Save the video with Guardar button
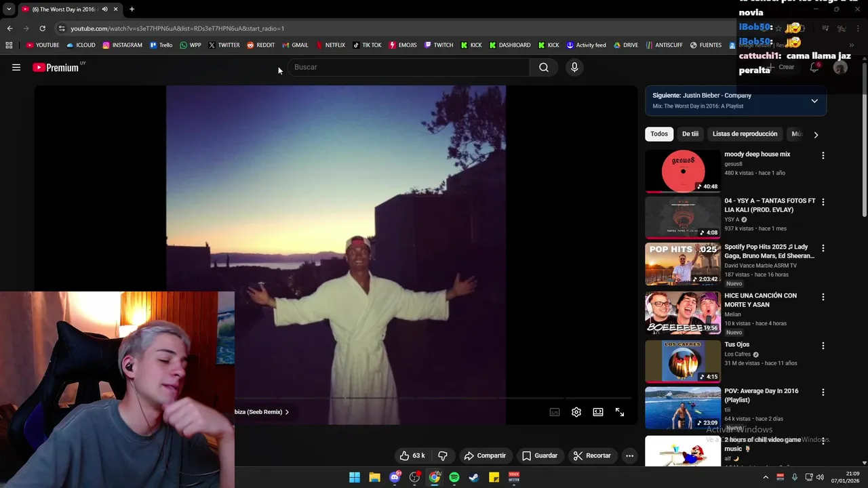 pyautogui.click(x=540, y=455)
